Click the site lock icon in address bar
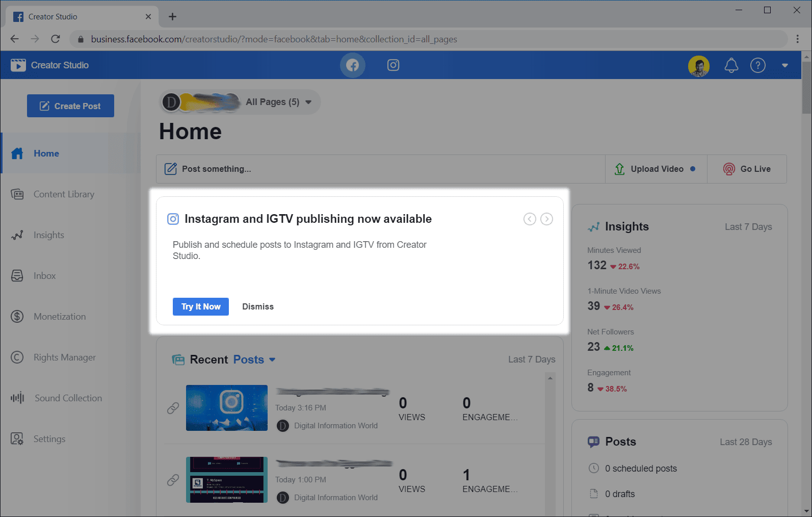Image resolution: width=812 pixels, height=517 pixels. 80,39
